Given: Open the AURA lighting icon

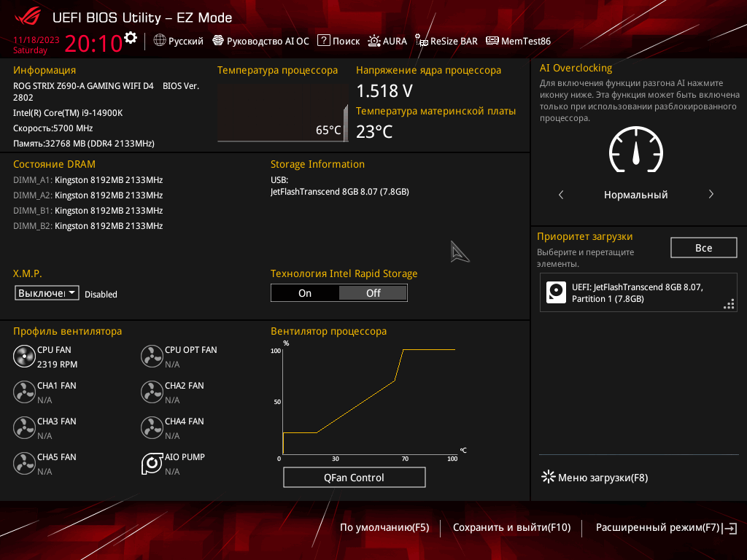Looking at the screenshot, I should 374,41.
